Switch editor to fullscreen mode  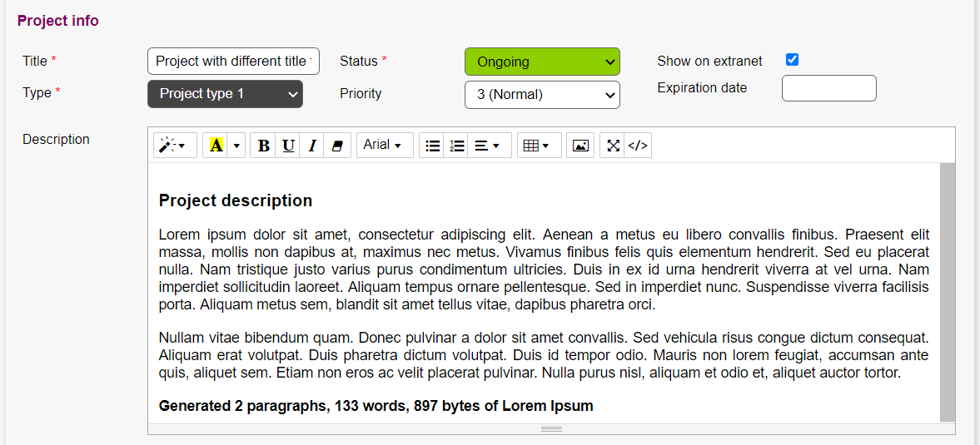pos(613,146)
